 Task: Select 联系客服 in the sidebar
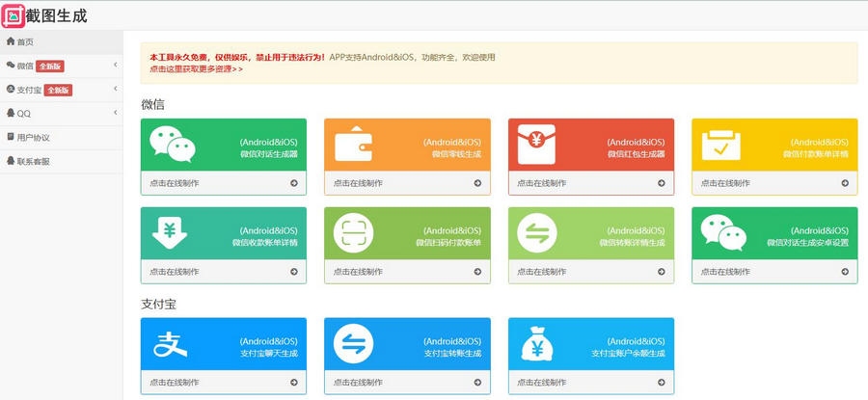click(33, 161)
